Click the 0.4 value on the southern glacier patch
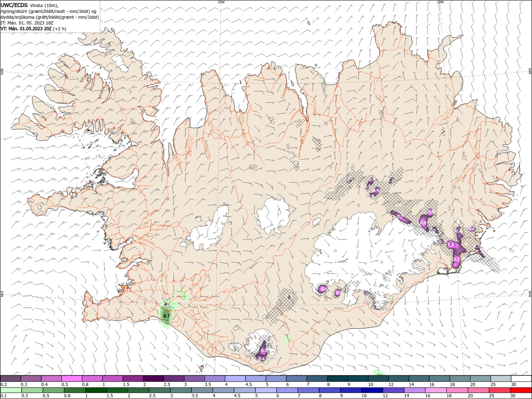The image size is (532, 399). (261, 358)
